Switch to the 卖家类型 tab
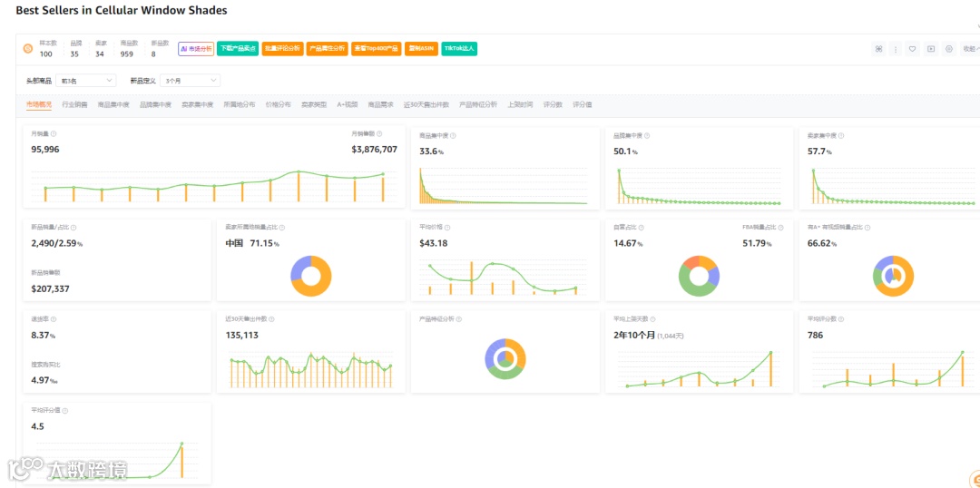This screenshot has width=980, height=488. point(314,104)
